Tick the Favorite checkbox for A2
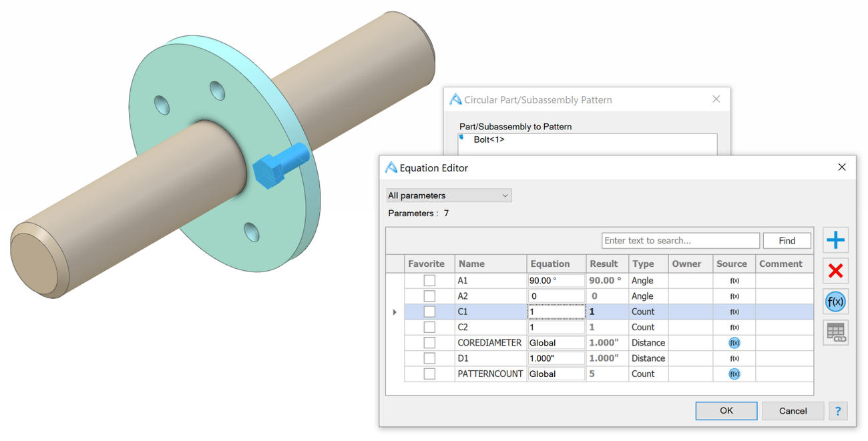Viewport: 868px width, 441px height. 429,296
